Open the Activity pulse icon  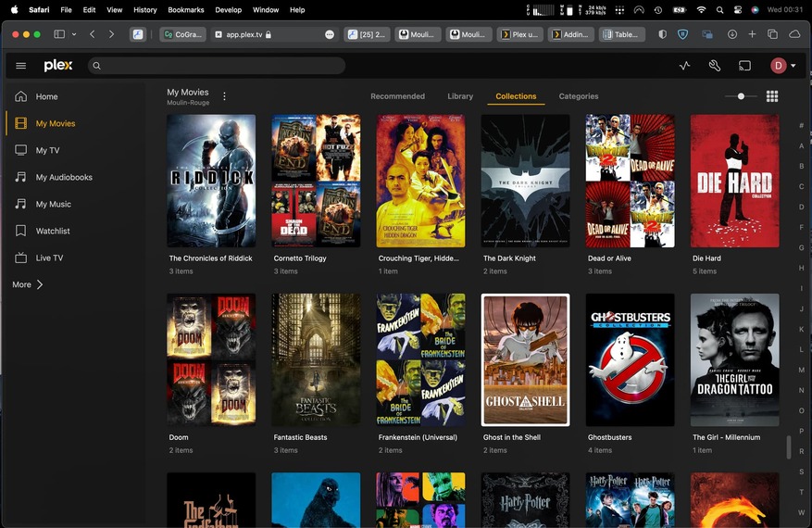[684, 66]
